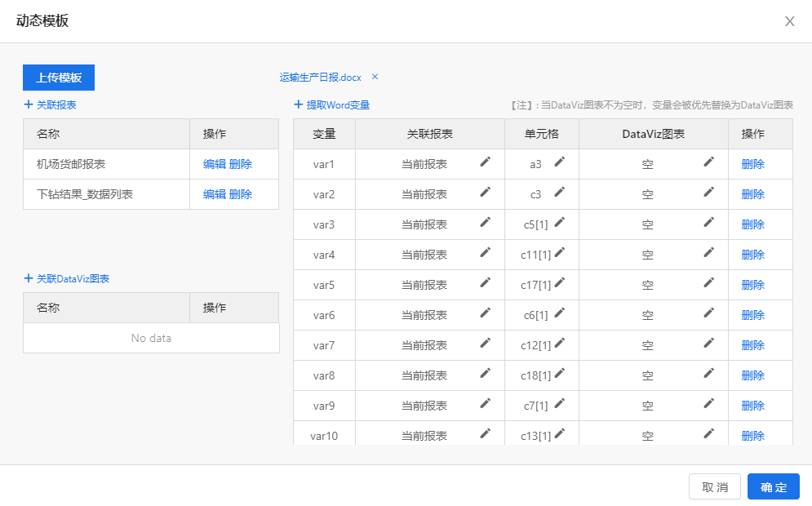Click 删除 for 下钻结果_数据列表
The width and height of the screenshot is (812, 506).
240,194
